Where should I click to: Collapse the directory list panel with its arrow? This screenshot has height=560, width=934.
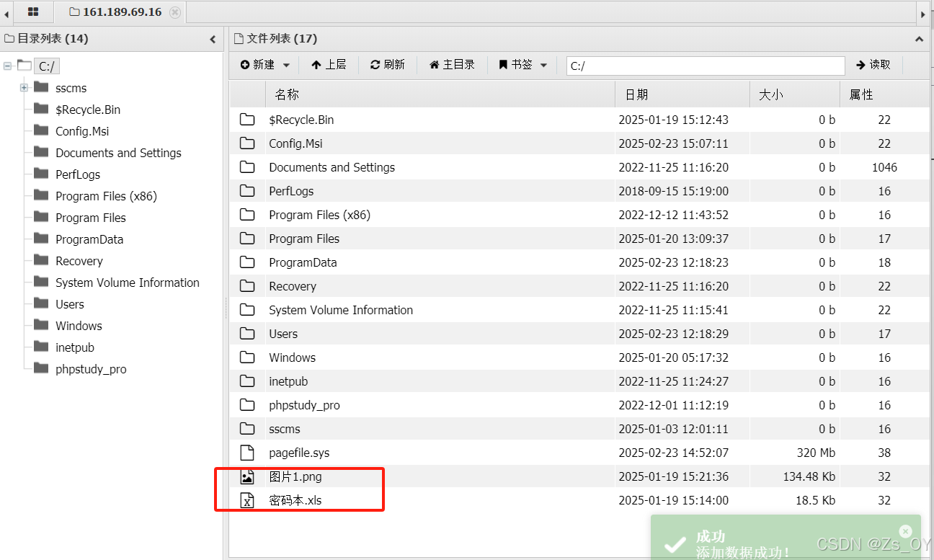click(x=213, y=39)
